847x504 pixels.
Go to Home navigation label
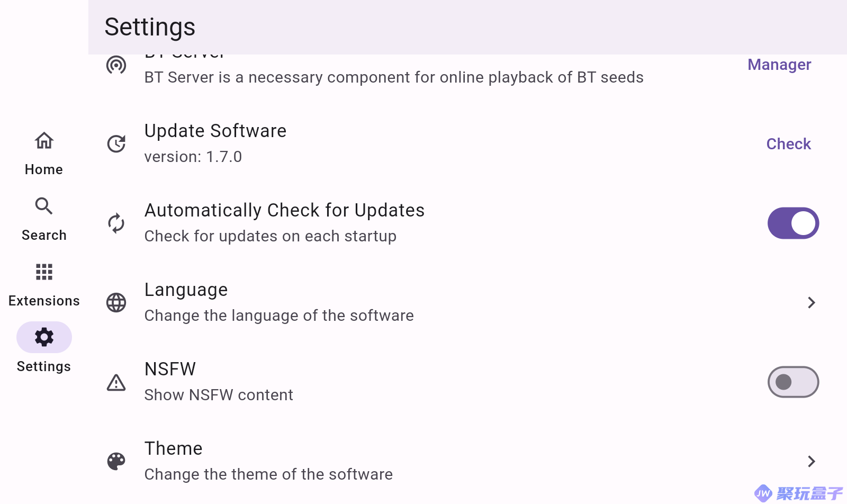(x=44, y=169)
